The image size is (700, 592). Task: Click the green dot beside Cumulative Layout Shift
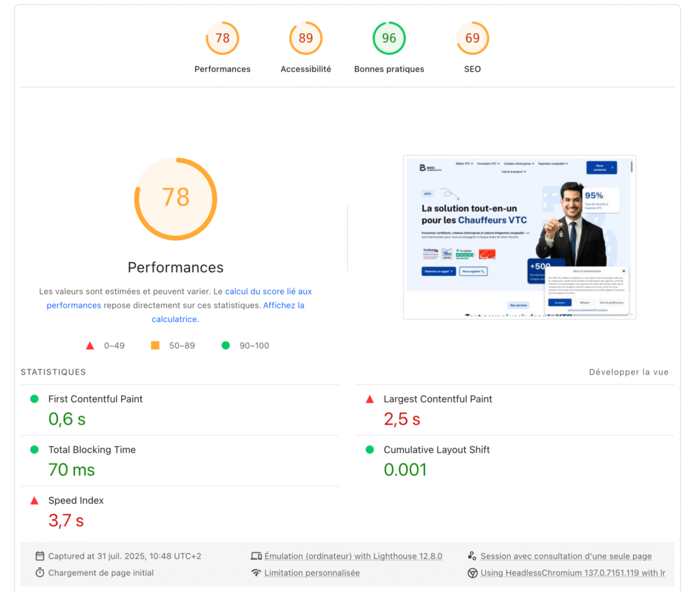pos(370,449)
